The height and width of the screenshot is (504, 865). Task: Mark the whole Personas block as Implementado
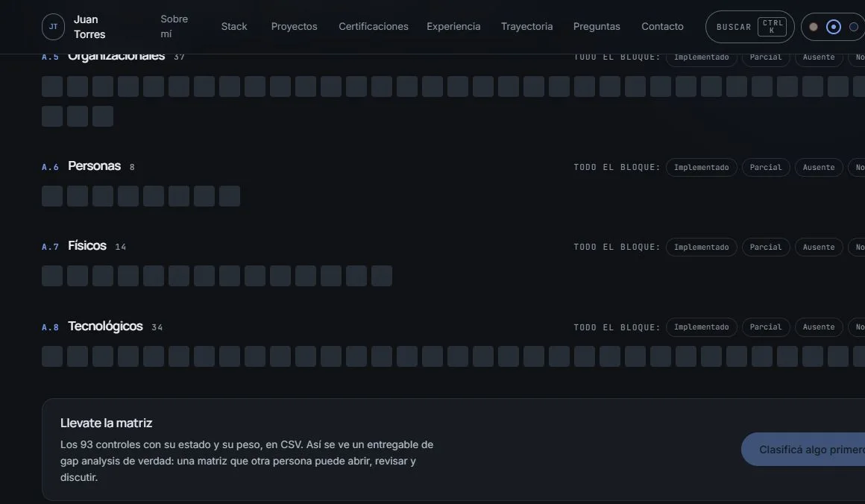(701, 168)
